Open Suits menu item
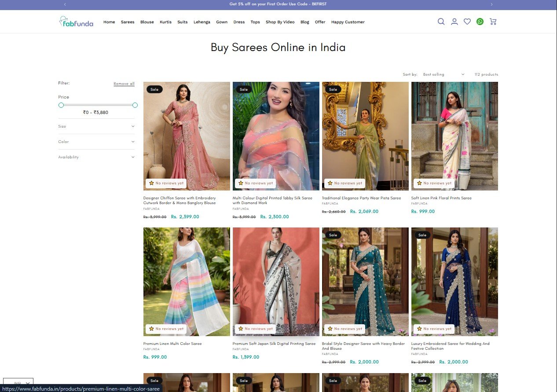Viewport: 557px width, 392px height. pos(183,22)
